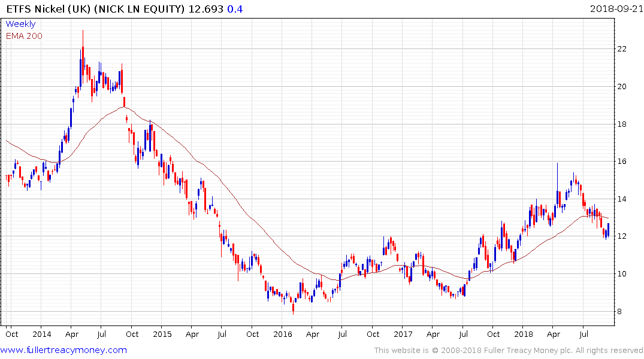
Task: Click the x-axis label 2018
Action: click(x=524, y=334)
